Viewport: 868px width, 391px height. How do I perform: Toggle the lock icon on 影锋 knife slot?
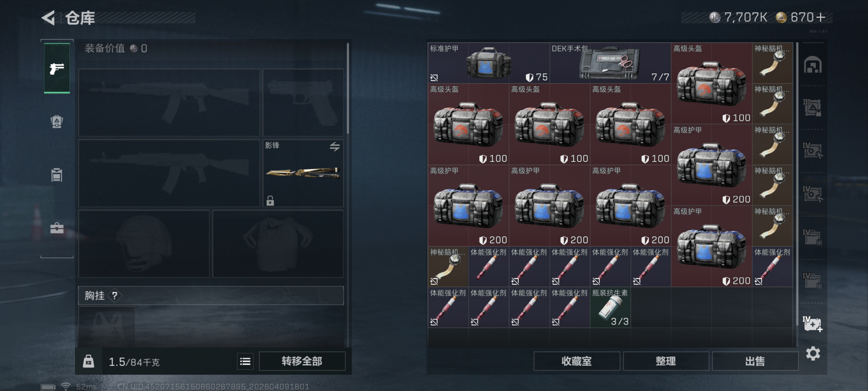pyautogui.click(x=270, y=201)
